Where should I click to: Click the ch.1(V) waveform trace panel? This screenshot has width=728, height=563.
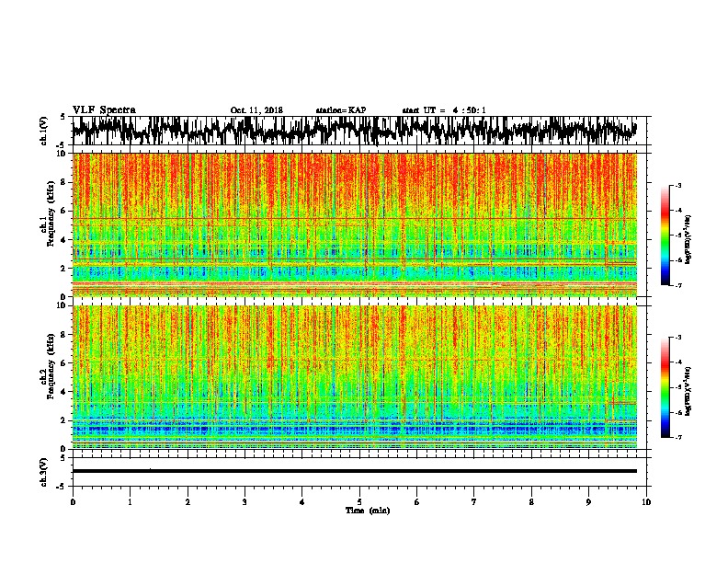361,131
